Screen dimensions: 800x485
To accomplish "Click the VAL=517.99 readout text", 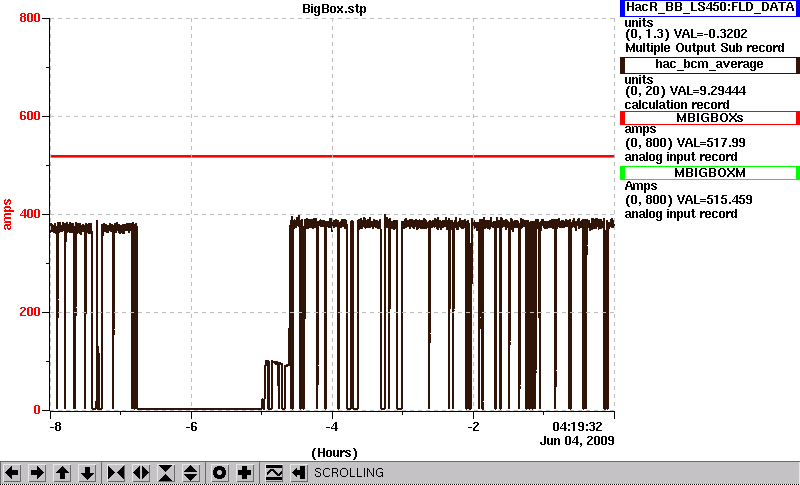I will coord(710,143).
